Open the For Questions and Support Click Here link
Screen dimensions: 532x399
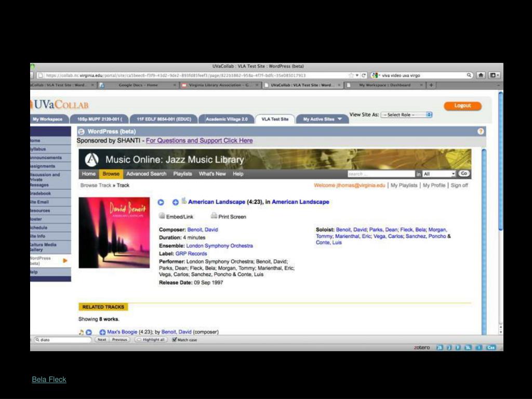click(x=199, y=140)
